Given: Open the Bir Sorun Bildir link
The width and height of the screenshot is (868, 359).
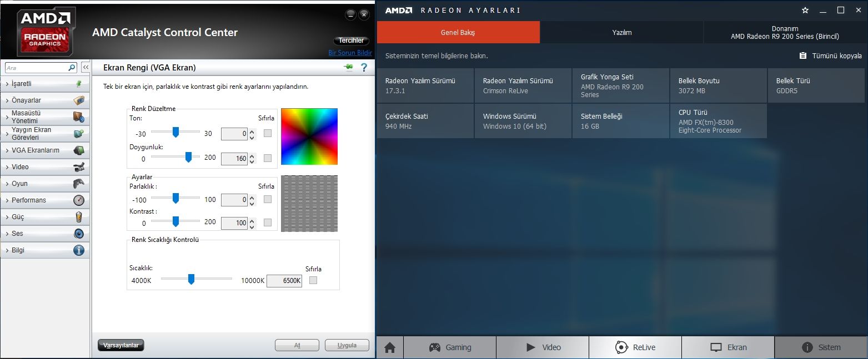Looking at the screenshot, I should (350, 53).
